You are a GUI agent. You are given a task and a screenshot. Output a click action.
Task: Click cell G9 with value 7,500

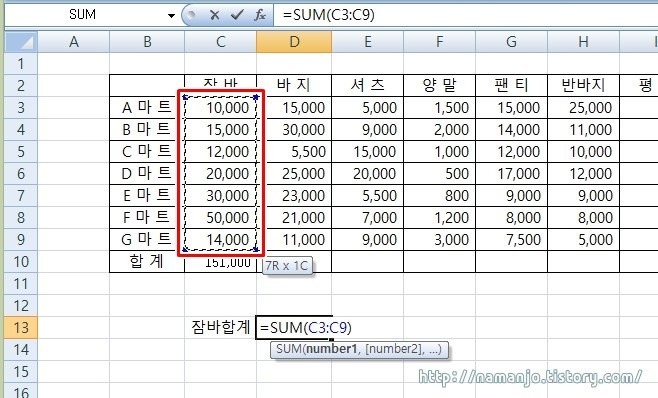click(511, 239)
